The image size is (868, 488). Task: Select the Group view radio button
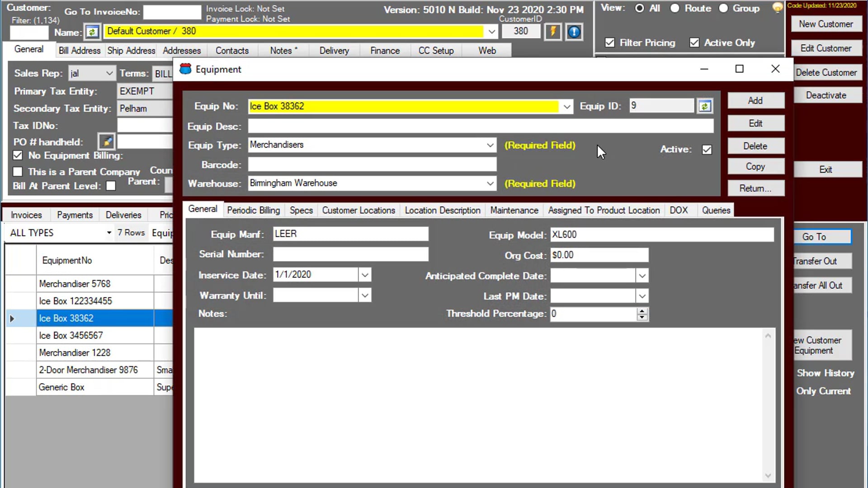click(x=723, y=8)
